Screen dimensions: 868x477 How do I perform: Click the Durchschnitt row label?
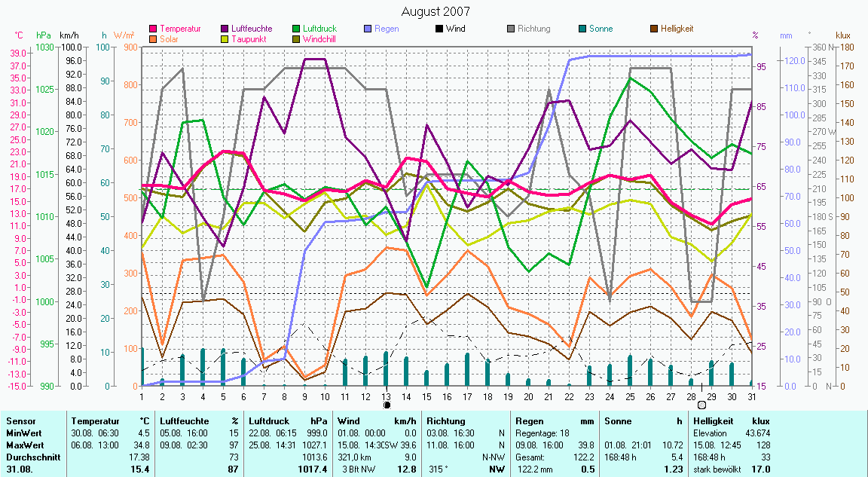(29, 457)
